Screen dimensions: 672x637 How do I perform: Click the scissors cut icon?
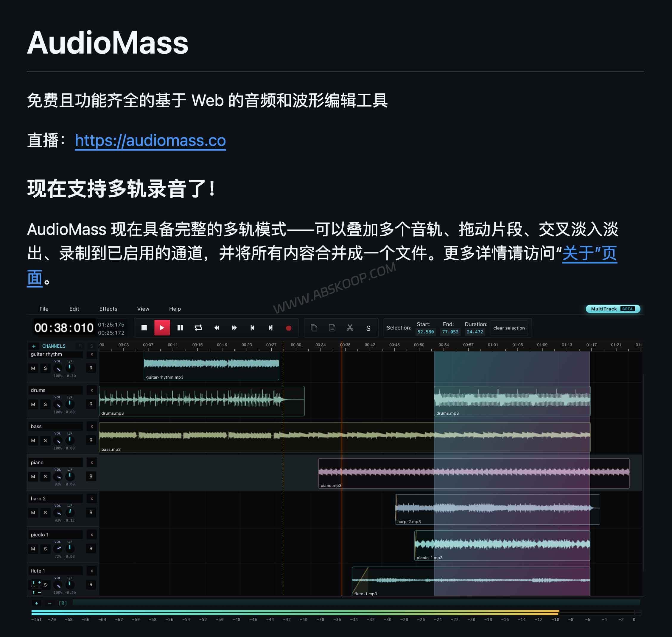(350, 328)
